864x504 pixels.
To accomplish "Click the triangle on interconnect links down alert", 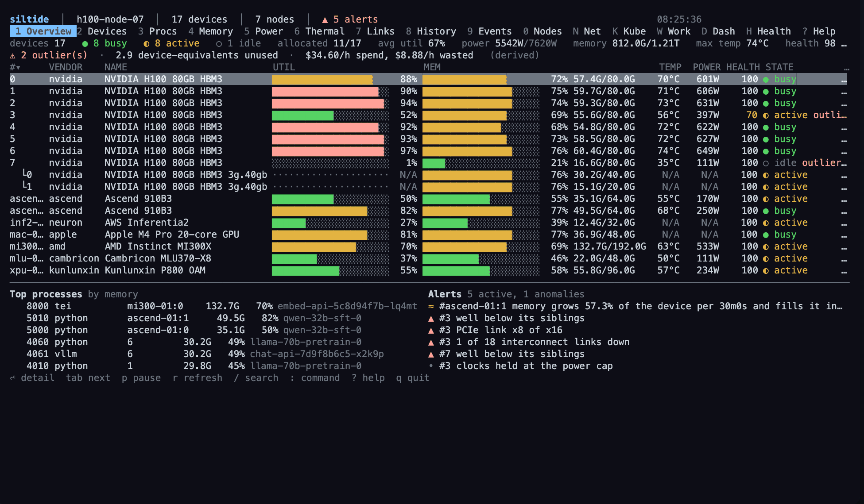I will [x=431, y=342].
